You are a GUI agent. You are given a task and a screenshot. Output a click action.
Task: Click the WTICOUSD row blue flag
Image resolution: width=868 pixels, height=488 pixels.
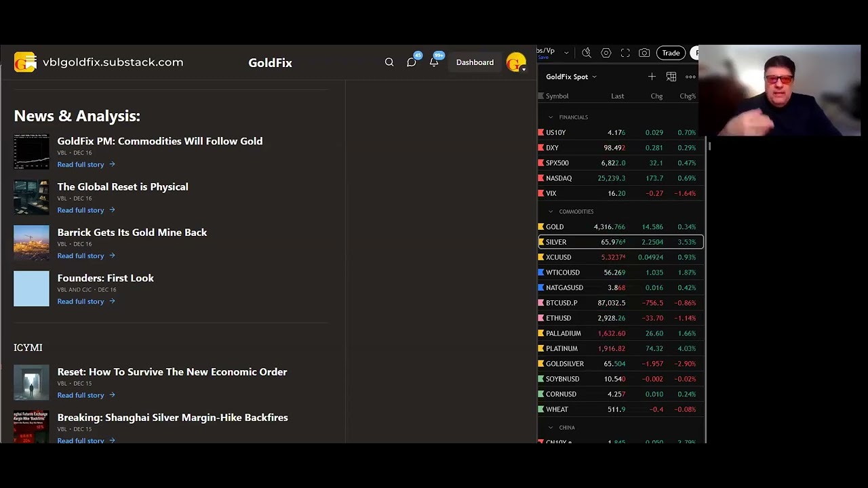tap(540, 272)
